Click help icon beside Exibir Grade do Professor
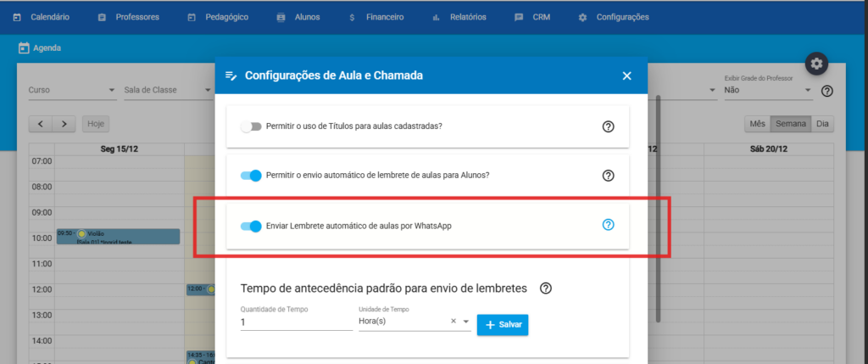The height and width of the screenshot is (364, 868). click(x=827, y=91)
